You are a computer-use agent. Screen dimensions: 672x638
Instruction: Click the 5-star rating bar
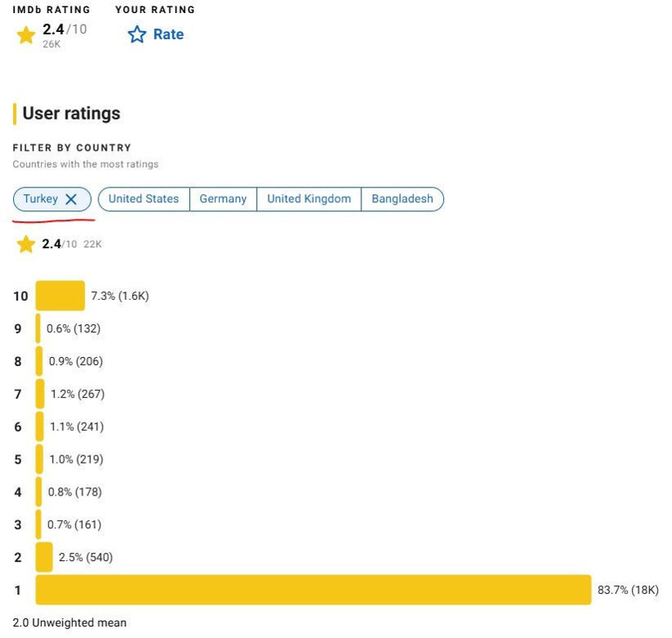coord(39,459)
